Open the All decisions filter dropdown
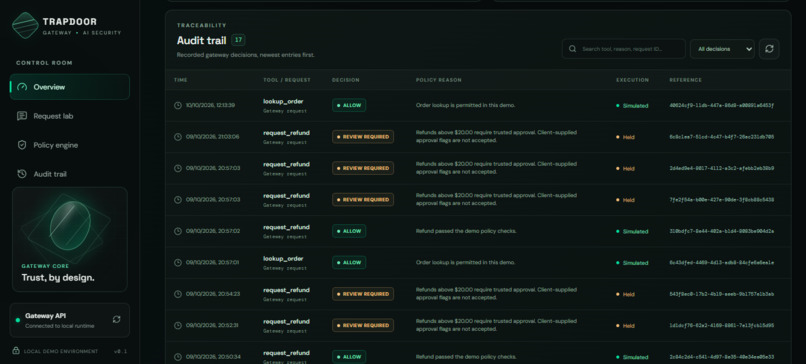This screenshot has height=364, width=806. [722, 49]
